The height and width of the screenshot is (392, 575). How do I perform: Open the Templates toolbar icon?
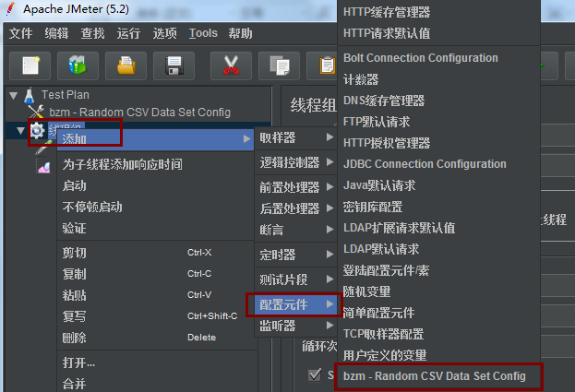point(78,65)
